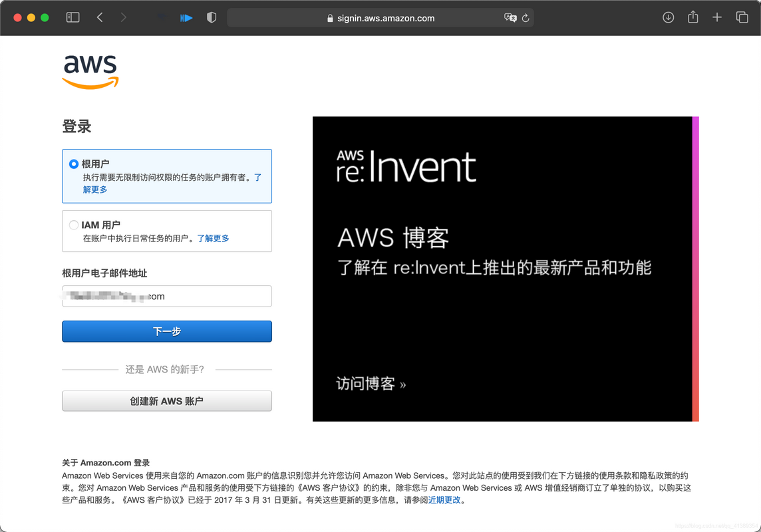Minimize the window with the yellow button
This screenshot has height=532, width=761.
click(31, 17)
